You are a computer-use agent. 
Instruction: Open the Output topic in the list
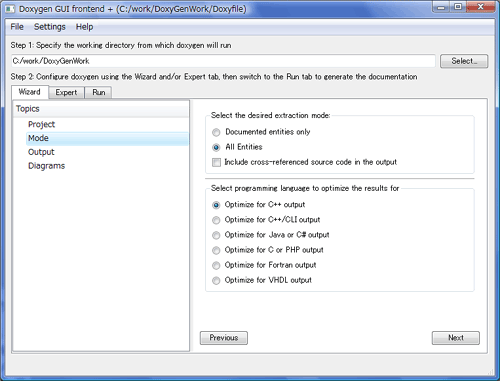tap(41, 152)
